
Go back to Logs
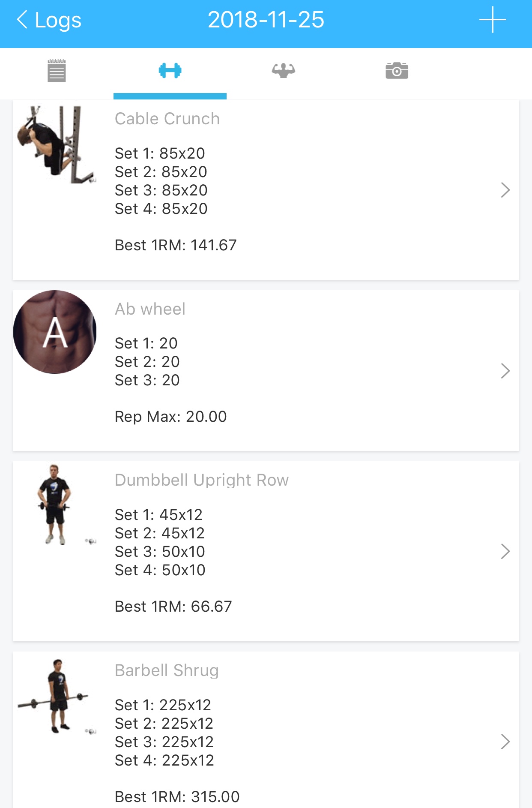coord(49,20)
